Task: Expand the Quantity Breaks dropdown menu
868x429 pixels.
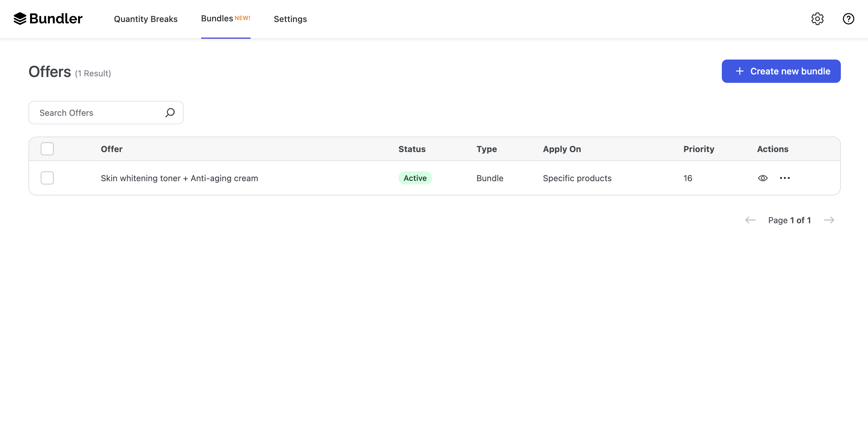Action: pos(146,18)
